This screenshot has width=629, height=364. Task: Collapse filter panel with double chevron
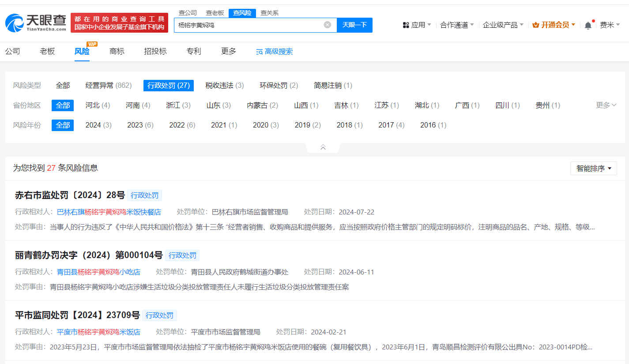(x=323, y=147)
